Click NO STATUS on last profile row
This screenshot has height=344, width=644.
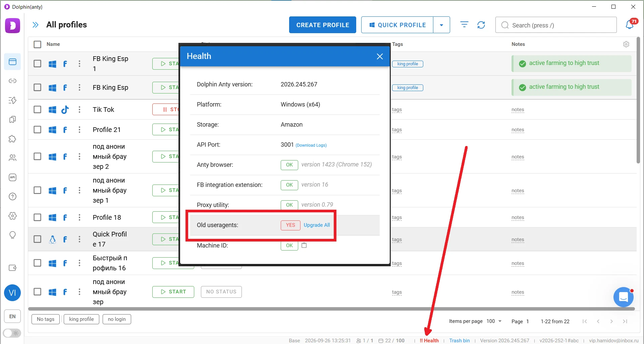221,292
